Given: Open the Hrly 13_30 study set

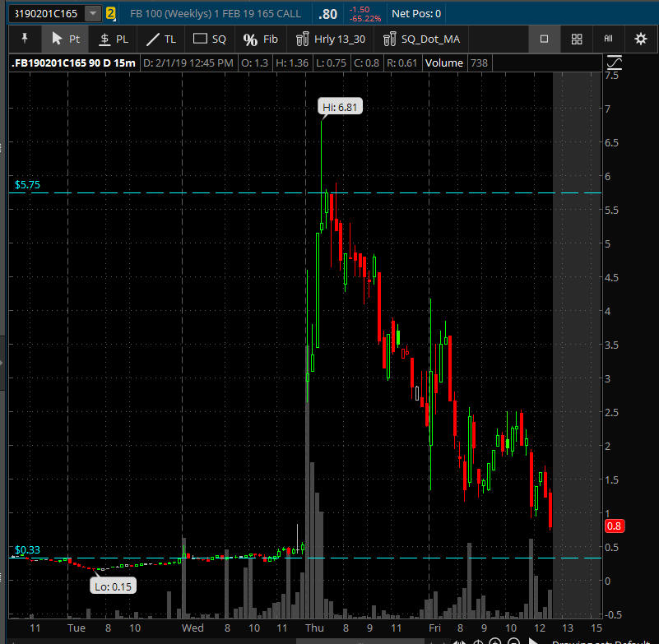Looking at the screenshot, I should (x=330, y=39).
